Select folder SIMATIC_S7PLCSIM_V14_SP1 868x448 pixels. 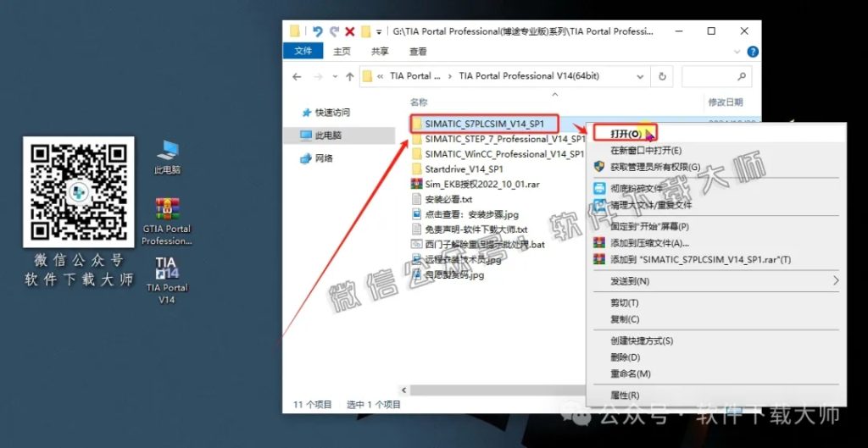(484, 124)
